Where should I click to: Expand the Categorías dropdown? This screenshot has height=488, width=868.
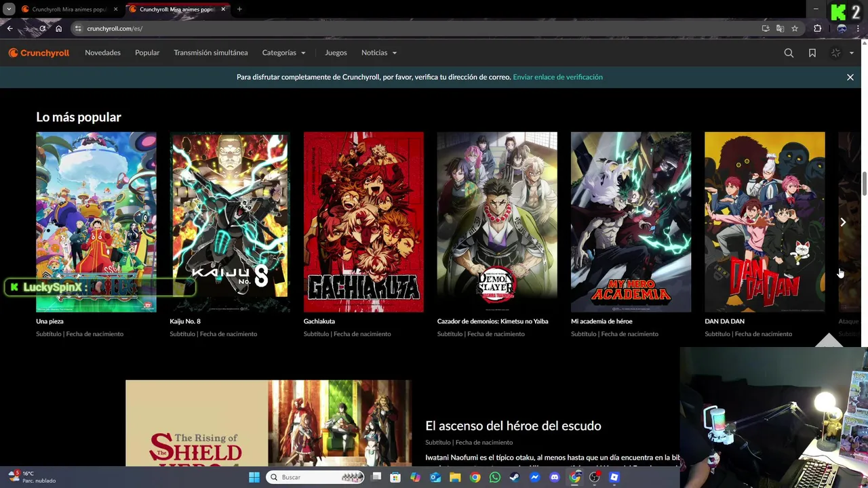[283, 53]
